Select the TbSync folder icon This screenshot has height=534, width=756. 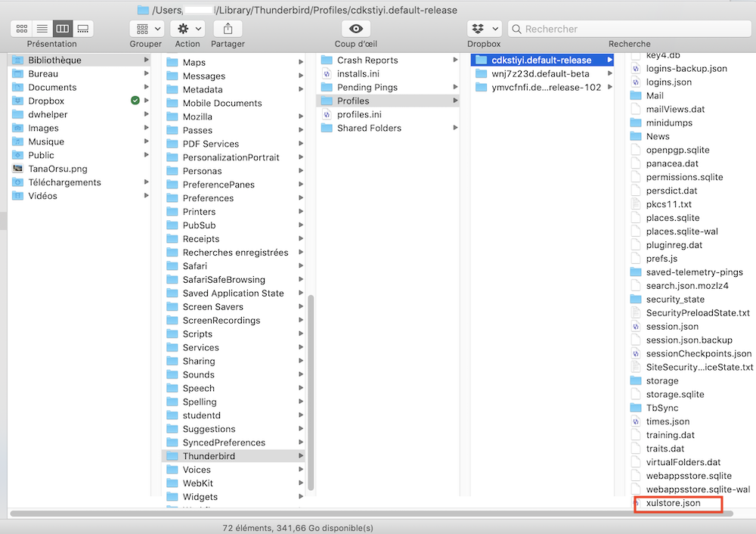pos(636,408)
